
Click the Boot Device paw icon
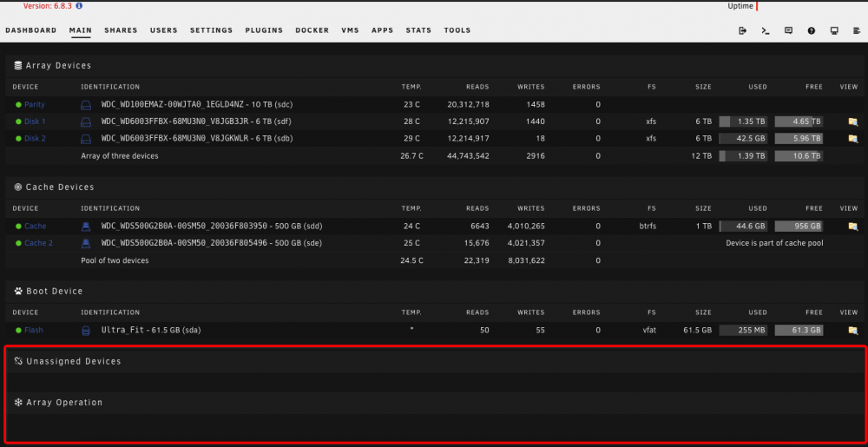point(17,291)
